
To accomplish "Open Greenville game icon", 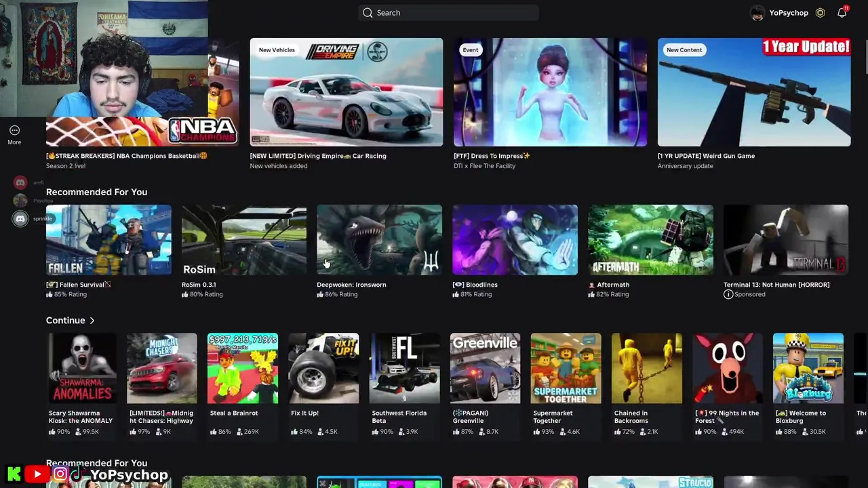I will [x=485, y=368].
